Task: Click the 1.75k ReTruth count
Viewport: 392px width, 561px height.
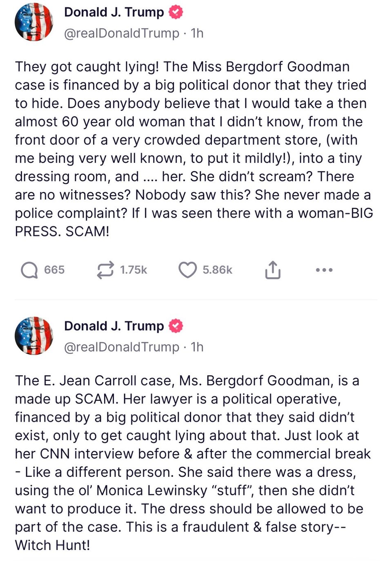Action: pyautogui.click(x=134, y=270)
